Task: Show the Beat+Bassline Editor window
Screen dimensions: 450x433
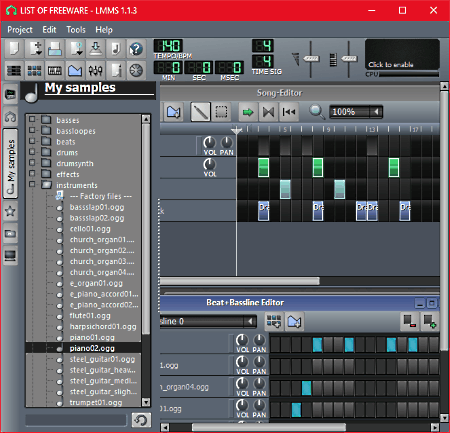Action: pyautogui.click(x=35, y=70)
